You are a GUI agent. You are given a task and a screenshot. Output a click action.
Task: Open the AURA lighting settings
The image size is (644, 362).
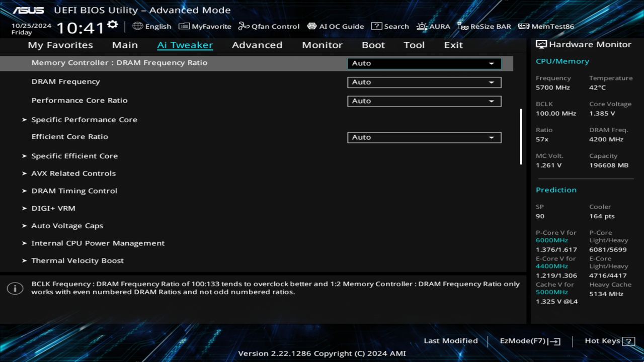click(433, 26)
